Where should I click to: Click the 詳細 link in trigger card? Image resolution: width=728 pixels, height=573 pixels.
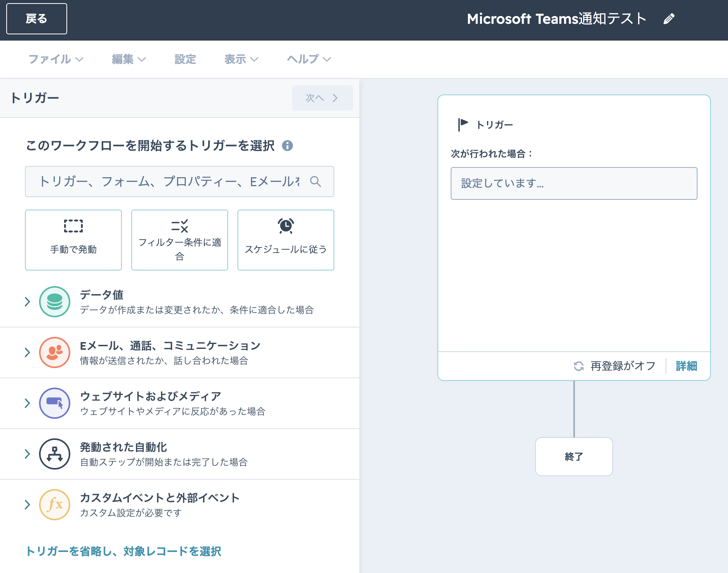point(687,366)
